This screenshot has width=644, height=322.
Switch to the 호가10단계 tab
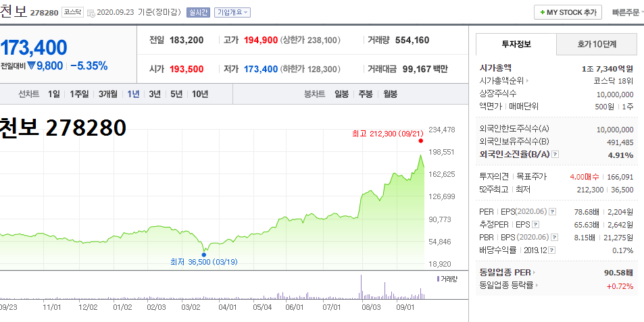597,44
